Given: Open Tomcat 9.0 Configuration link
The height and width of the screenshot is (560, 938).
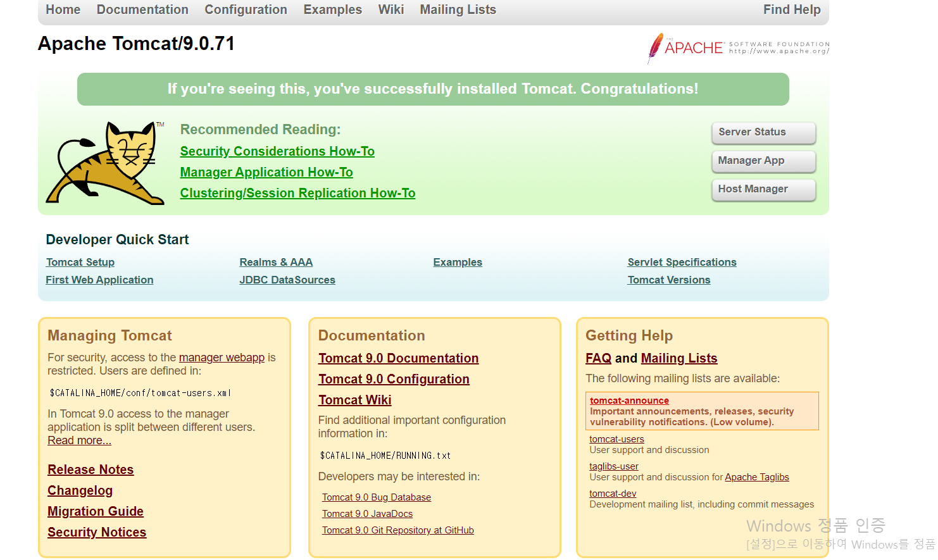Looking at the screenshot, I should [394, 379].
